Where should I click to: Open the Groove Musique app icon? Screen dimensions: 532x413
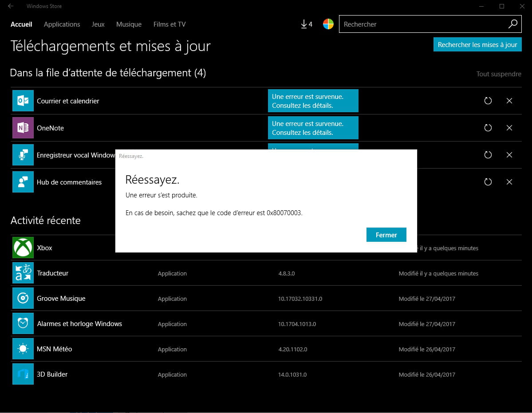(x=23, y=299)
